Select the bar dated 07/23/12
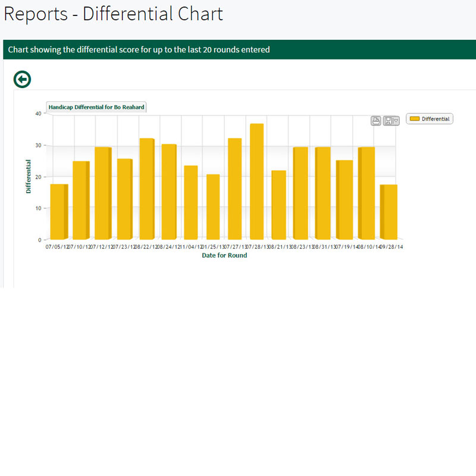476x476 pixels. (x=124, y=199)
